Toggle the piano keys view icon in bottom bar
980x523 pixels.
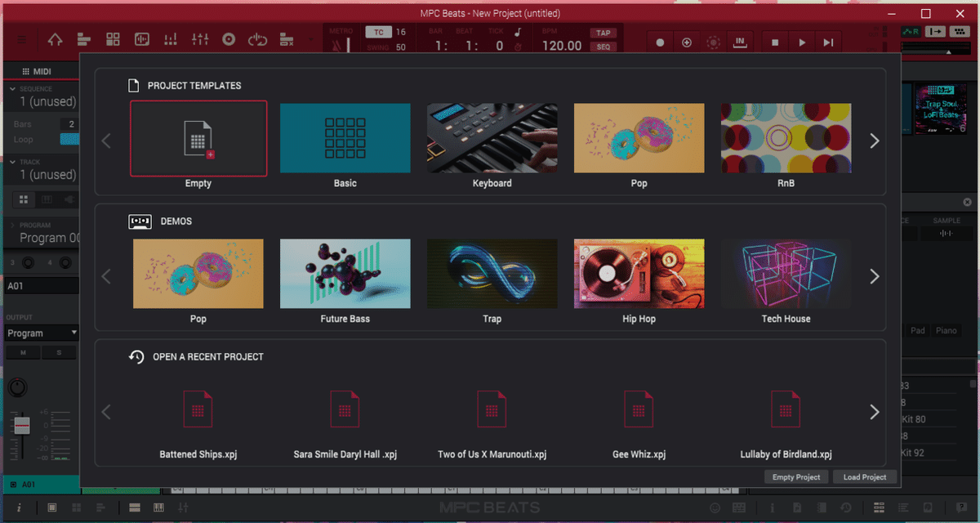click(x=158, y=508)
